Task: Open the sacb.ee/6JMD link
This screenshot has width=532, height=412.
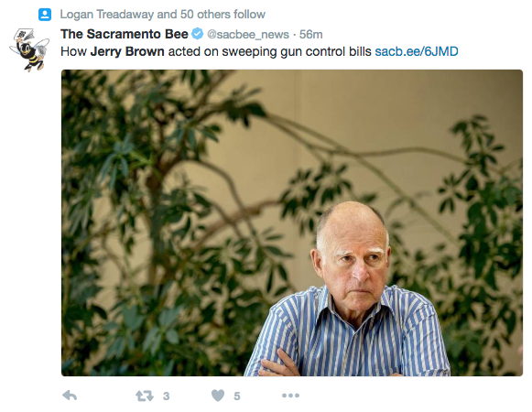Action: (x=417, y=51)
